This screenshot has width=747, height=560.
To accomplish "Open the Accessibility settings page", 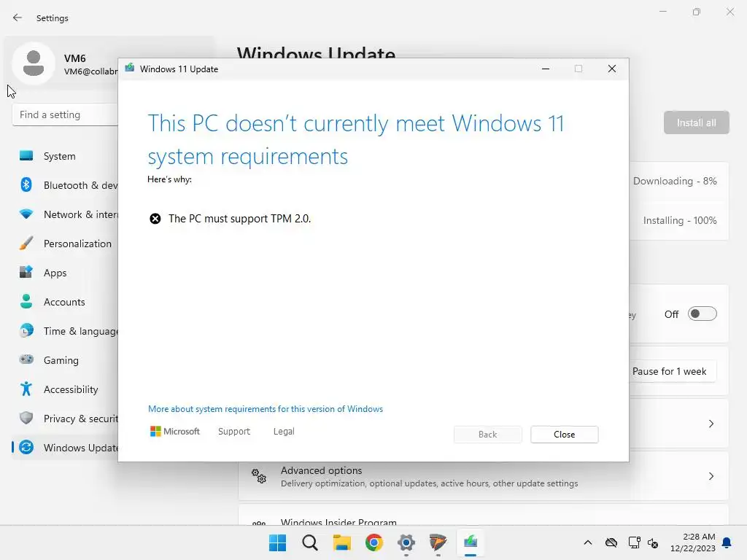I will (x=71, y=389).
